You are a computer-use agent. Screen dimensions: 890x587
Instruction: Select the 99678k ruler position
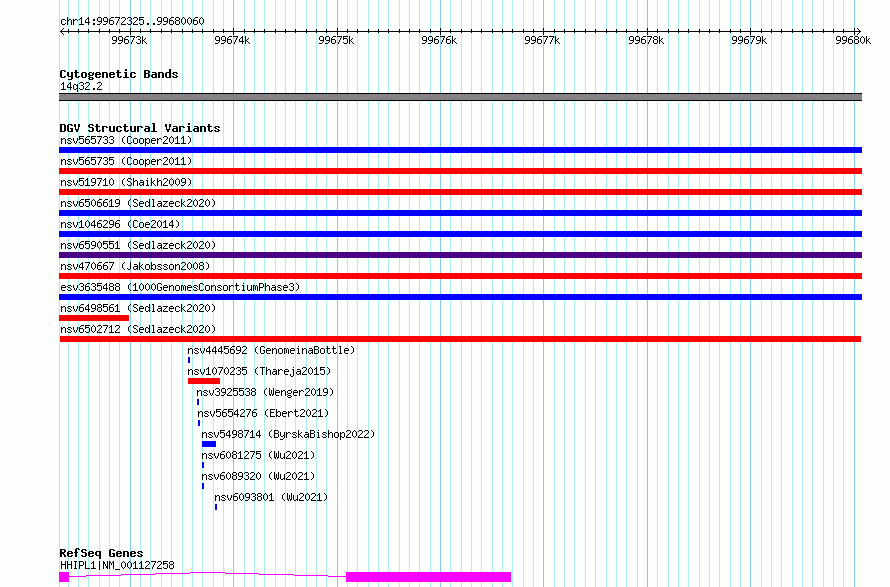pos(646,40)
